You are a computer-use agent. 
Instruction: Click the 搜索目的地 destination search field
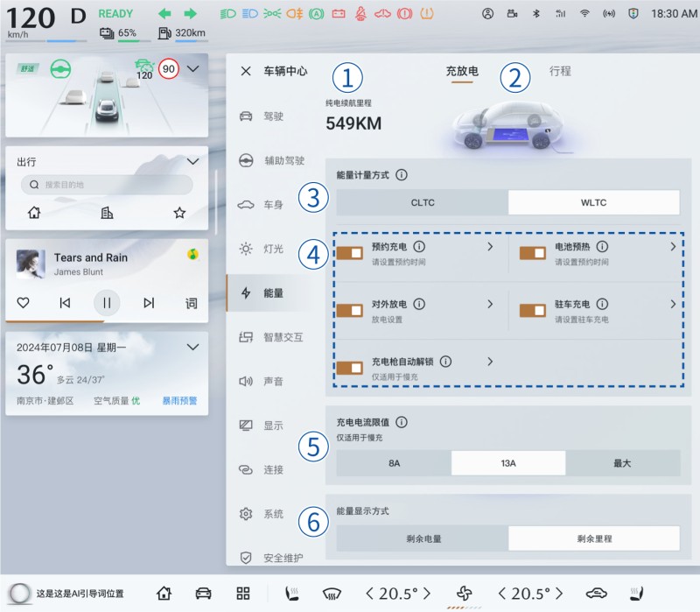107,185
